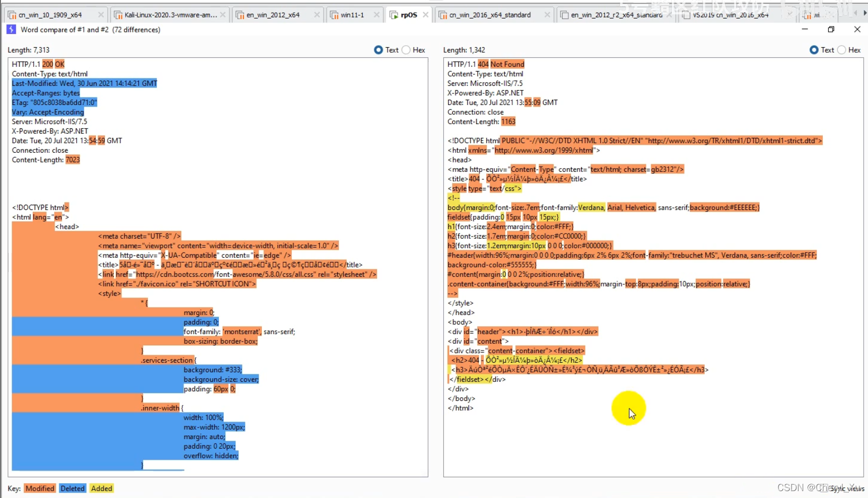Close the en_win_2012_x64 VM tab
Screen dimensions: 868x498
(317, 15)
